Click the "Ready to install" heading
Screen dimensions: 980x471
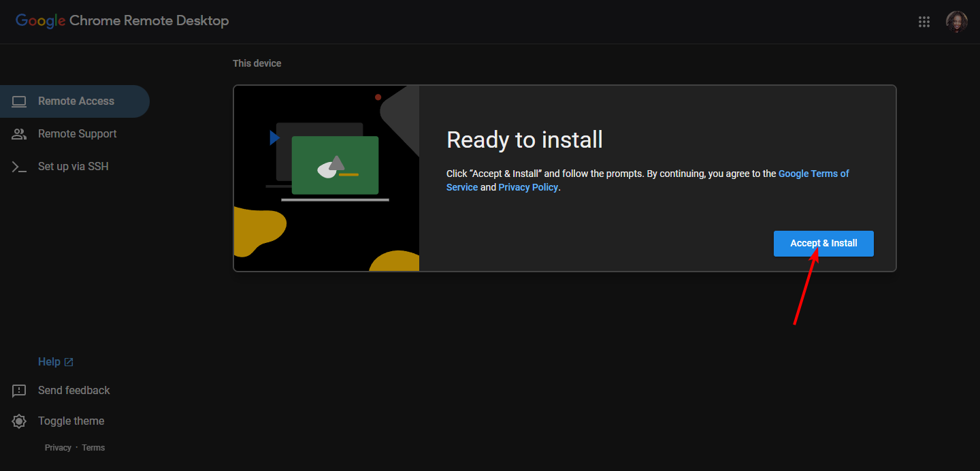point(525,140)
